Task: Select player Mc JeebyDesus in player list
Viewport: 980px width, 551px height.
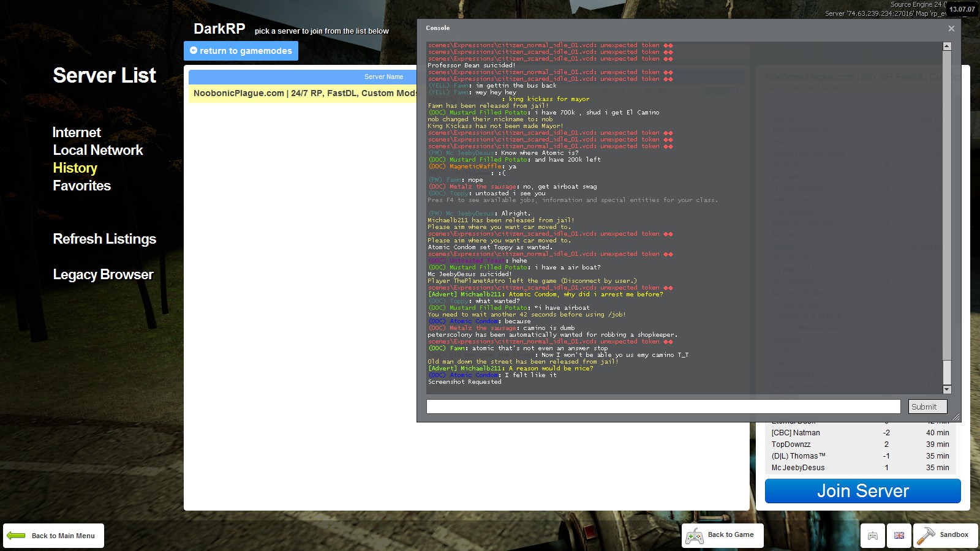Action: tap(860, 468)
